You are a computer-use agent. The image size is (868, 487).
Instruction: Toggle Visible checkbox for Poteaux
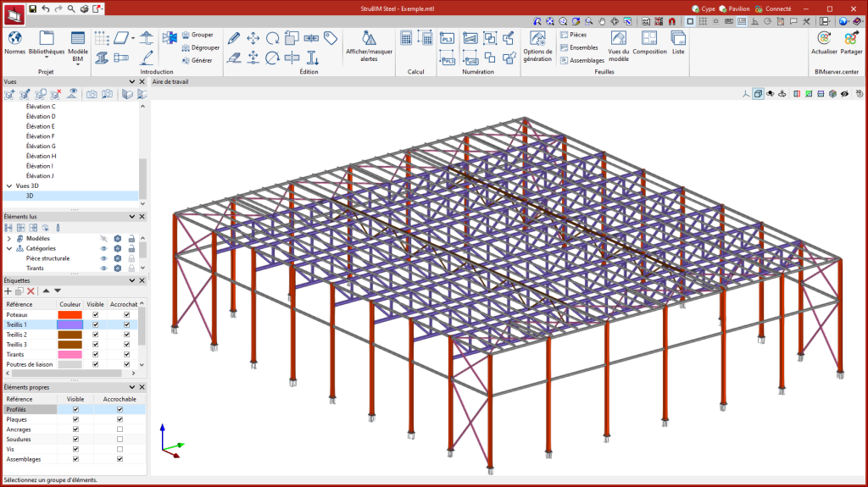coord(96,315)
